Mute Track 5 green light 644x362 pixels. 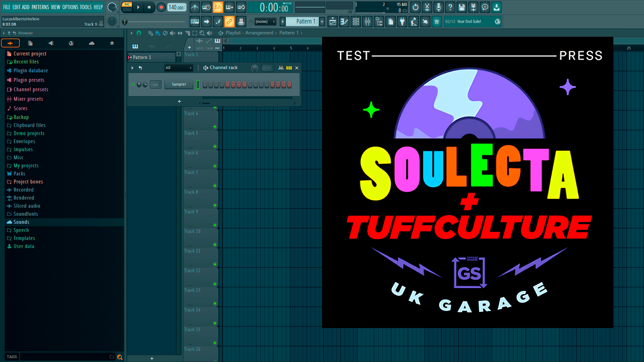coord(215,146)
